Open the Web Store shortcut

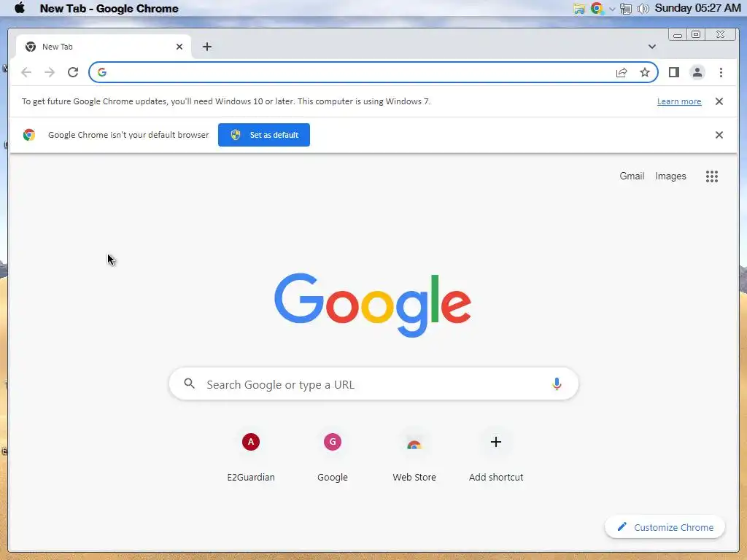click(414, 455)
